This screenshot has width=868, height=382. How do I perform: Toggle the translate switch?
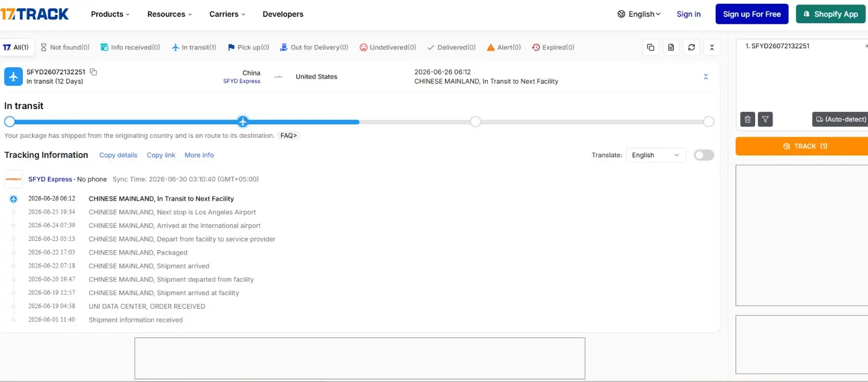point(704,155)
